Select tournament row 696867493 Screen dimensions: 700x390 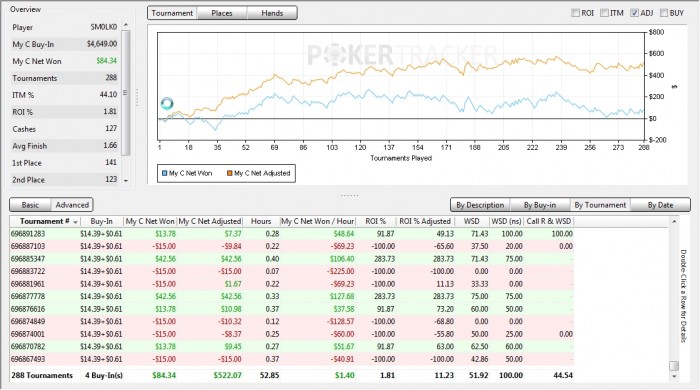[292, 359]
